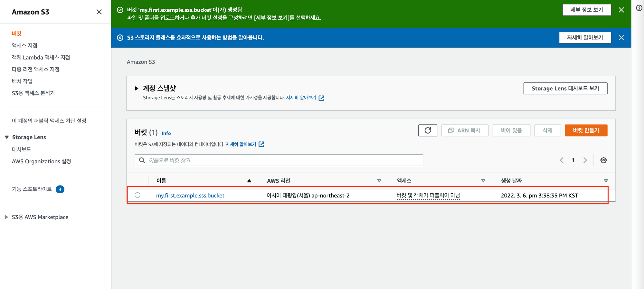Viewport: 644px width, 289px height.
Task: Click Storage Lens 대시보드 보기 button
Action: point(565,88)
